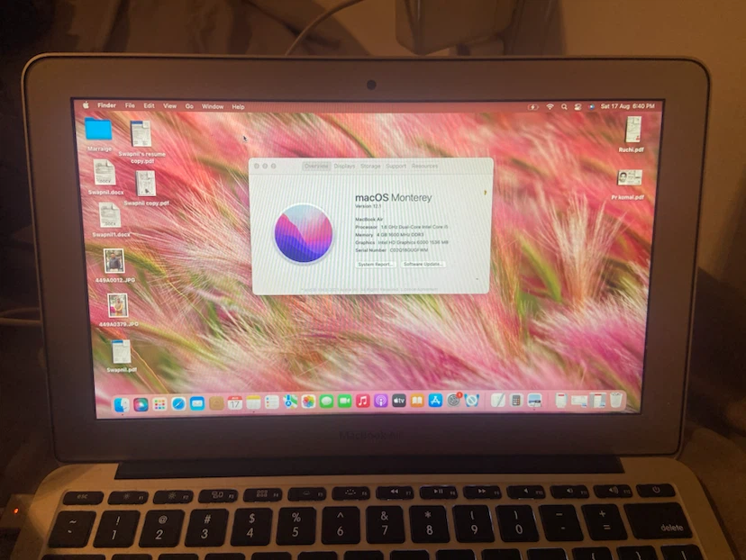Activate Siri from the menu bar
Screen dimensions: 746x560
click(591, 107)
